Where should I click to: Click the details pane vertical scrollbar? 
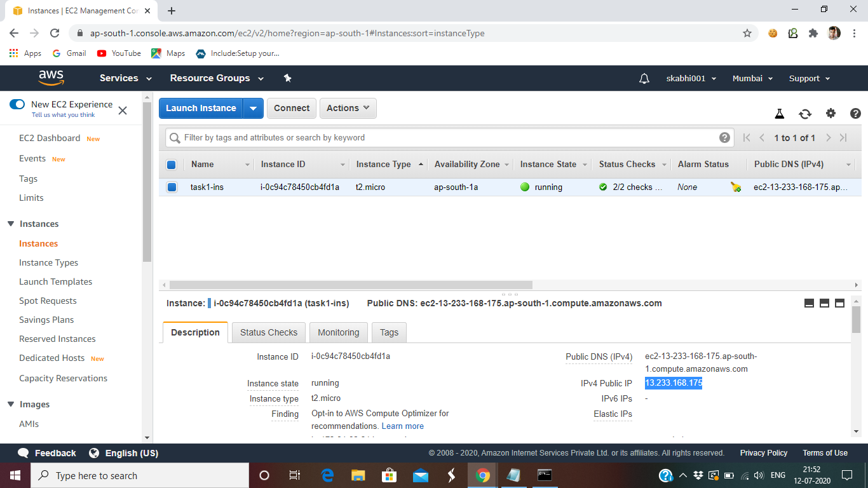[x=856, y=320]
